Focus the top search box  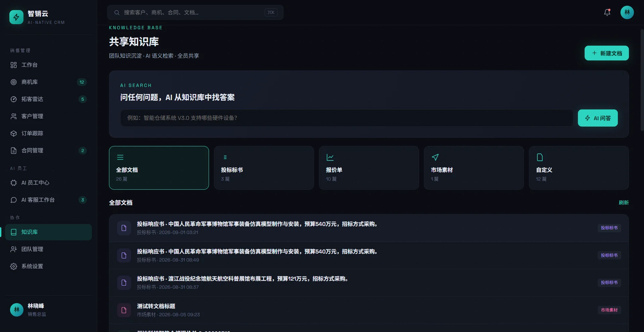tap(195, 12)
